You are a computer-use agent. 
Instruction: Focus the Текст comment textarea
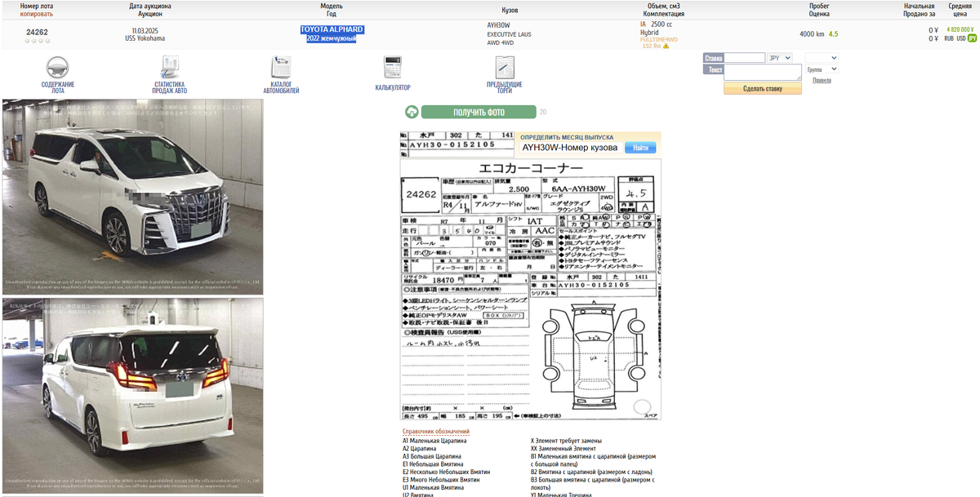click(x=763, y=72)
